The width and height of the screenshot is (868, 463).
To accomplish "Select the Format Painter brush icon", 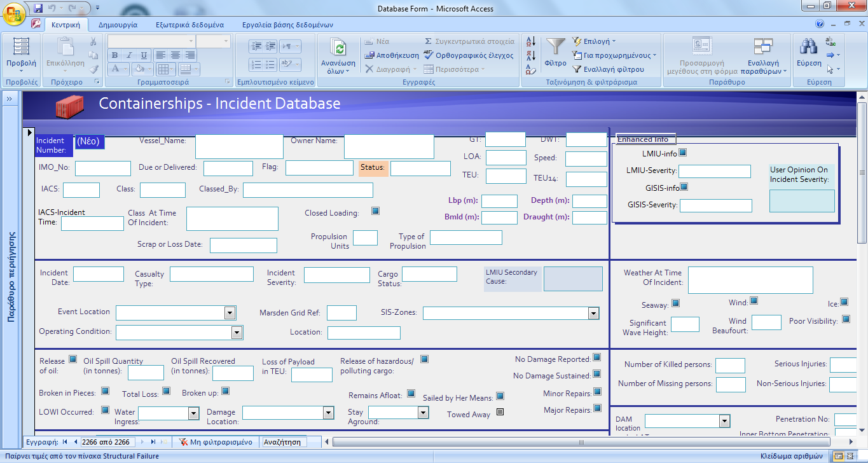I will coord(93,69).
